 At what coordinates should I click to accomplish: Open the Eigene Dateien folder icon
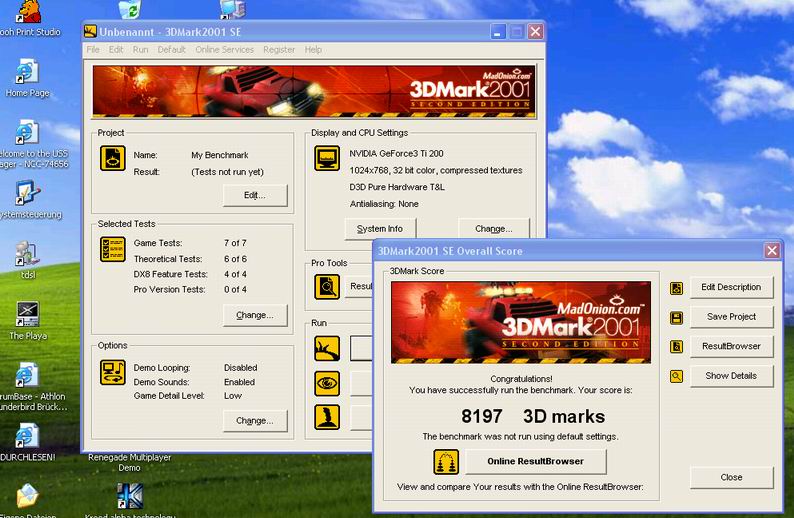tap(27, 500)
